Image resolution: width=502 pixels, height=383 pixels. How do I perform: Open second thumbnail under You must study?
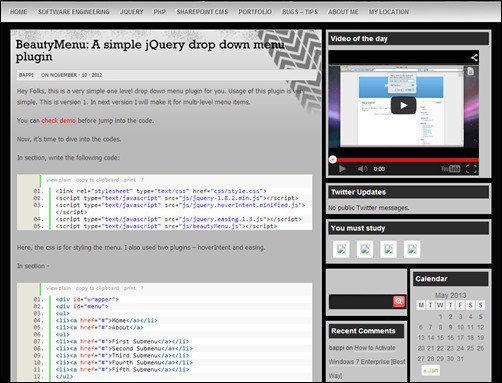pos(365,249)
